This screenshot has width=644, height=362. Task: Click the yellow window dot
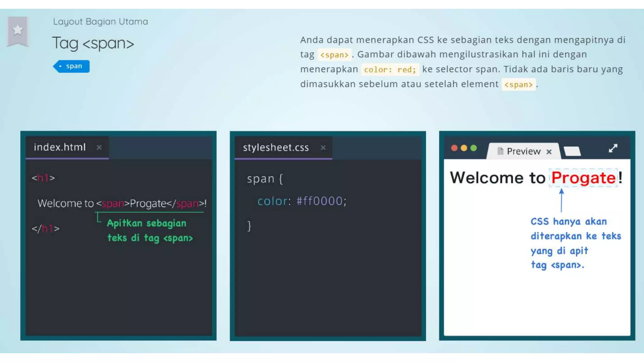[464, 148]
